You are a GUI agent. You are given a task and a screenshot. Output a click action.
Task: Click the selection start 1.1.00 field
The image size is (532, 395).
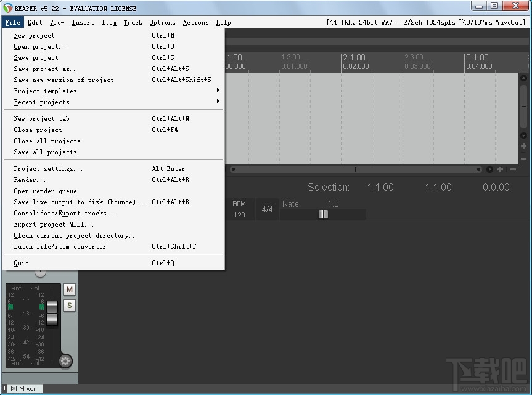pos(380,187)
